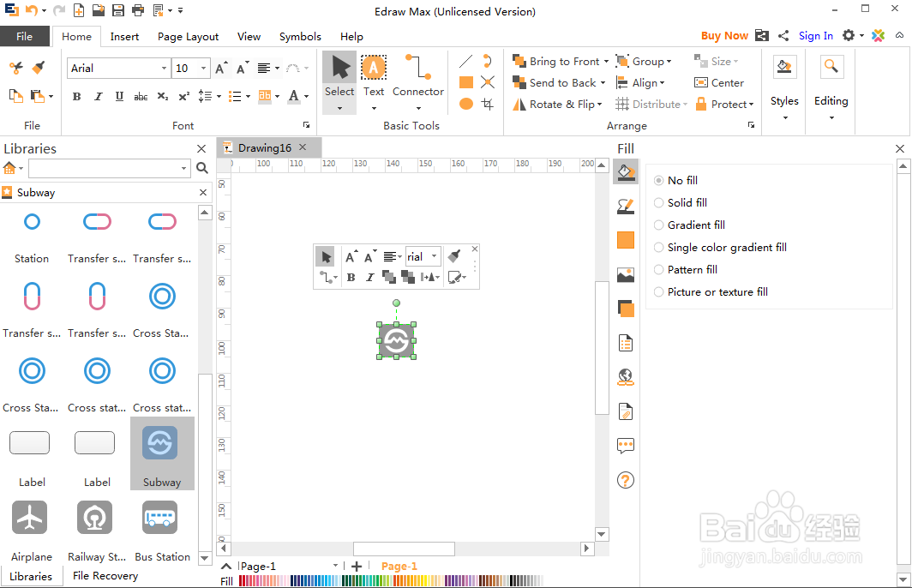Choose the Solid fill option
The height and width of the screenshot is (588, 912).
(x=681, y=202)
